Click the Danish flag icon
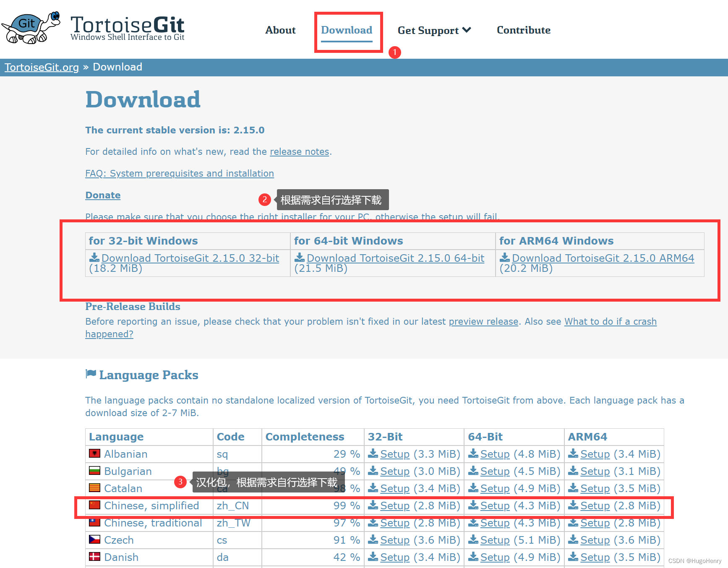This screenshot has width=728, height=568. (x=94, y=557)
